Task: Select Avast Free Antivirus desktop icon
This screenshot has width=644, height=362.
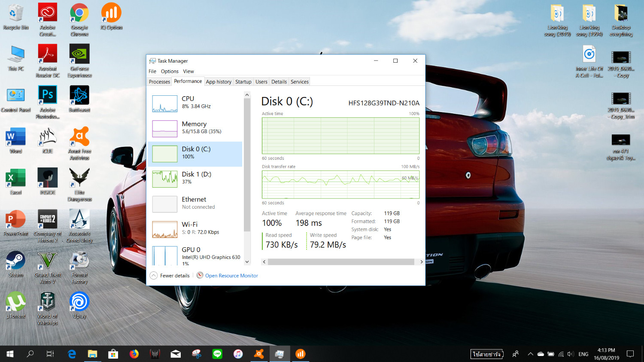Action: tap(79, 143)
